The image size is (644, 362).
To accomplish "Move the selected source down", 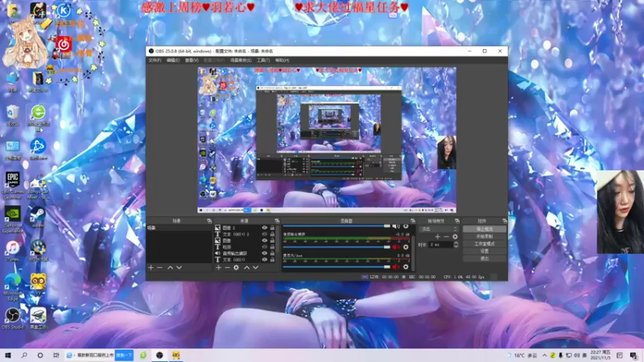I will [x=255, y=268].
